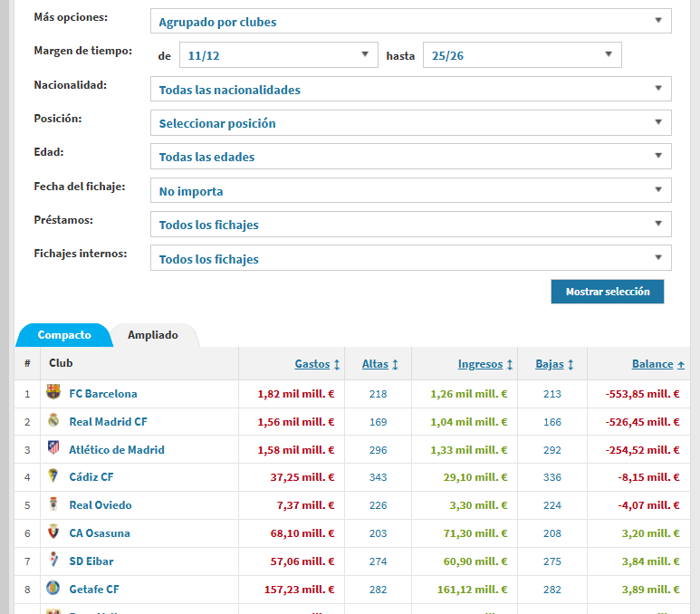Click the FC Barcelona club crest
The height and width of the screenshot is (614, 700).
point(53,392)
